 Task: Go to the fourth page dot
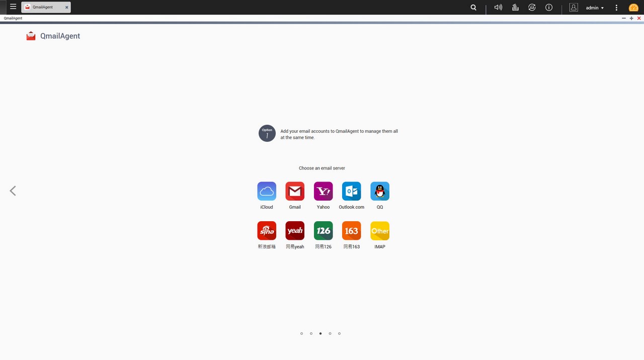(x=330, y=333)
